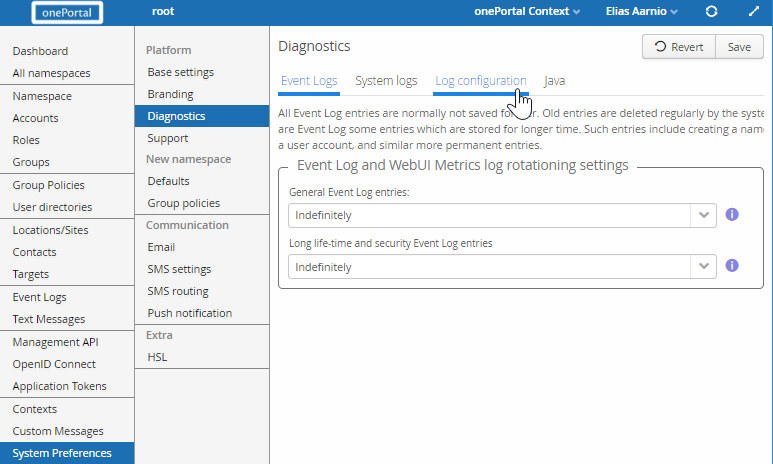Open the Java tab
Screen dimensions: 773x464
[555, 81]
